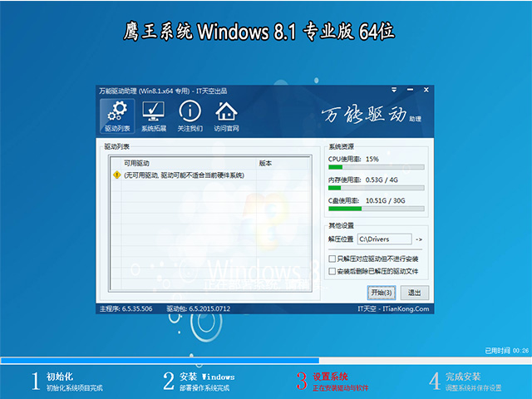The image size is (532, 399).
Task: Open the title bar dropdown menu arrow
Action: [x=394, y=90]
